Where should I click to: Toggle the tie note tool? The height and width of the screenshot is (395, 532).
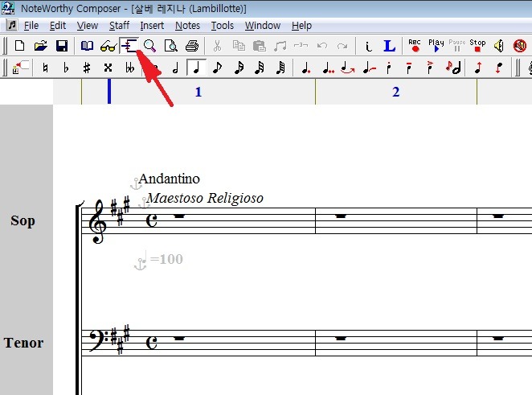tap(347, 68)
